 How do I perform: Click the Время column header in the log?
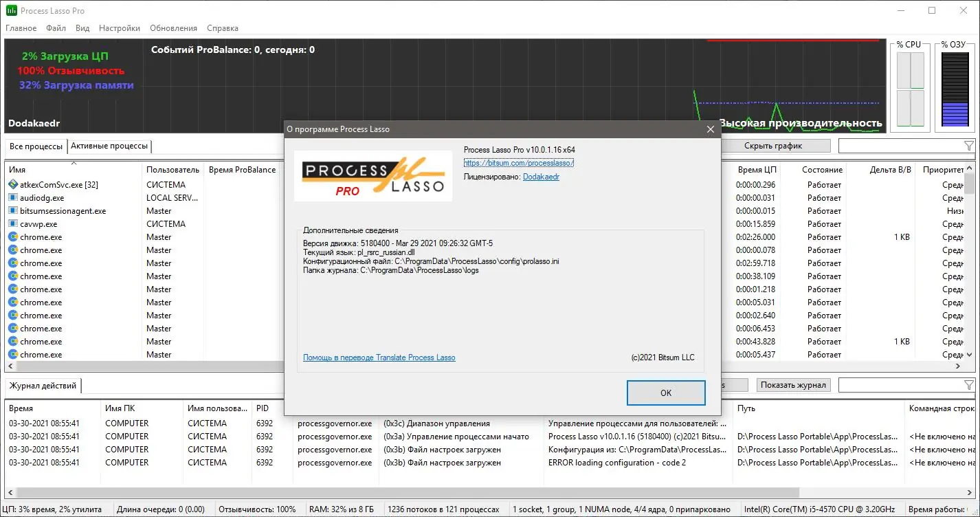[x=53, y=408]
